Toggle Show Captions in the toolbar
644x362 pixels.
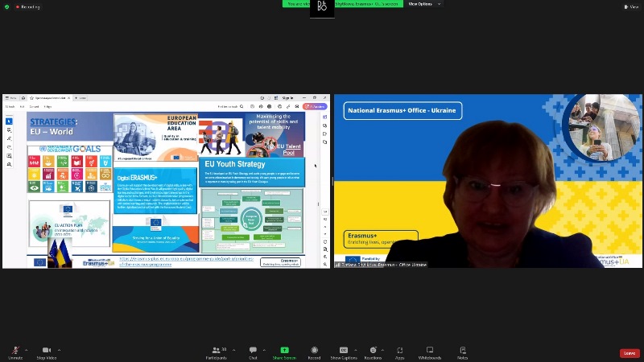pos(344,351)
